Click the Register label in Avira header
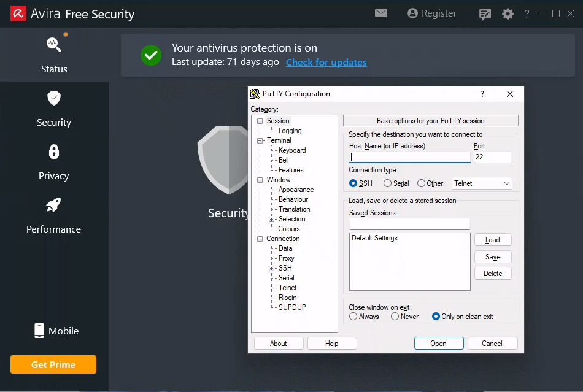 [439, 13]
